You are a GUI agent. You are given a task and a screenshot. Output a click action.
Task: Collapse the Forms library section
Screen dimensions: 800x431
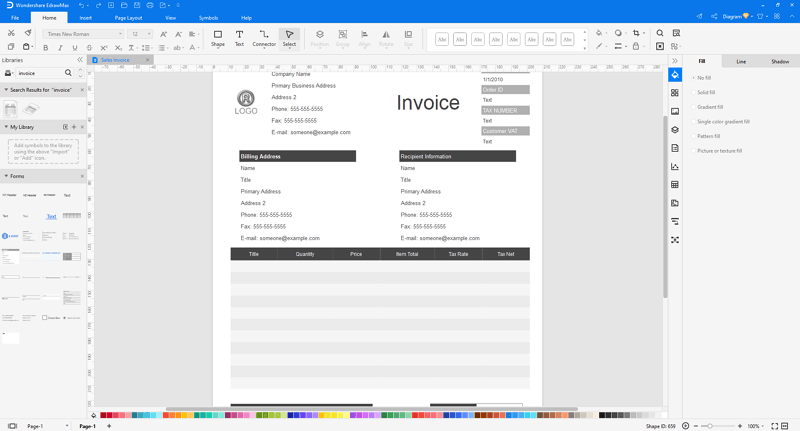(6, 176)
